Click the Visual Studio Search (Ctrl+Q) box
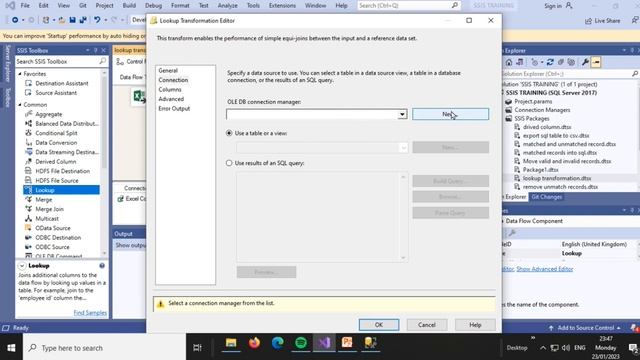Image resolution: width=640 pixels, height=360 pixels. [409, 6]
